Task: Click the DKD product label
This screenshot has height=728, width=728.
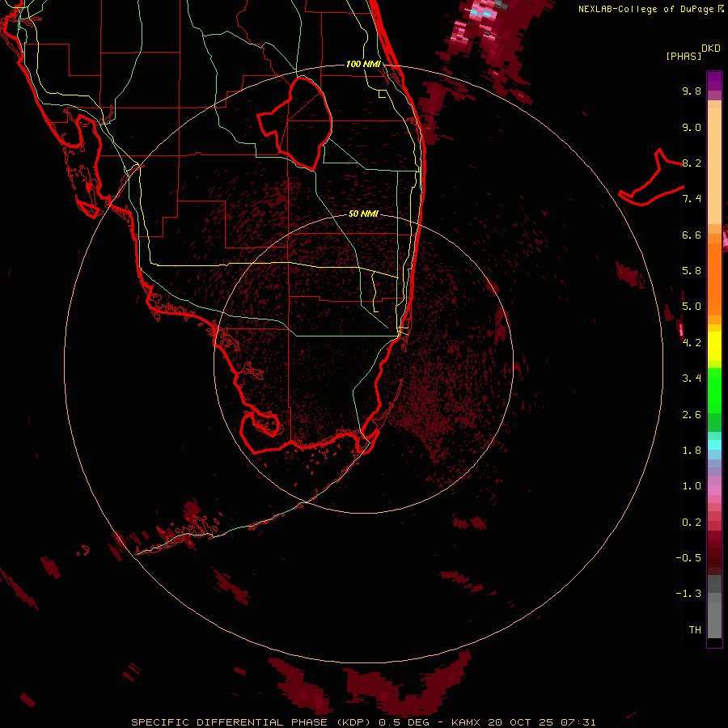Action: tap(711, 49)
